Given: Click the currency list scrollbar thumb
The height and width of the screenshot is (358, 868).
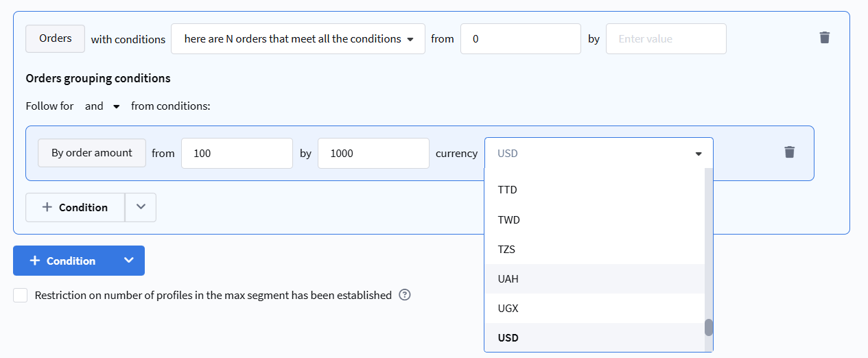Looking at the screenshot, I should coord(709,327).
